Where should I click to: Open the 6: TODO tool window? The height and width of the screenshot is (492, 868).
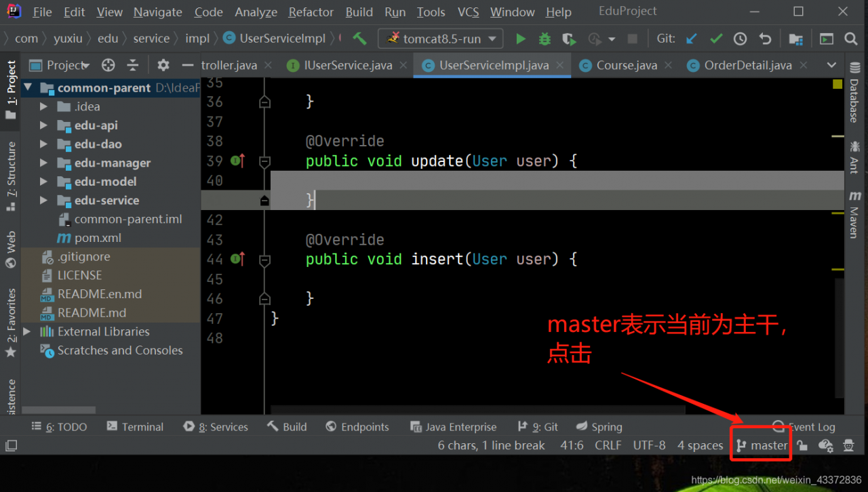click(60, 427)
